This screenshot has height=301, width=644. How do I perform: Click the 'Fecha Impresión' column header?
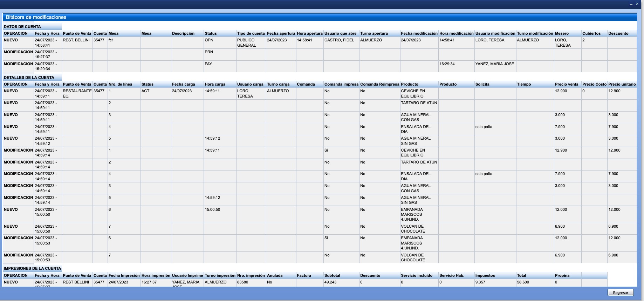[x=124, y=275]
